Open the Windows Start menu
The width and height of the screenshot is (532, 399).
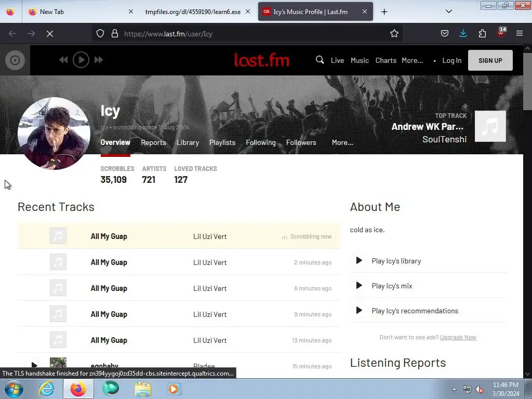(x=14, y=389)
